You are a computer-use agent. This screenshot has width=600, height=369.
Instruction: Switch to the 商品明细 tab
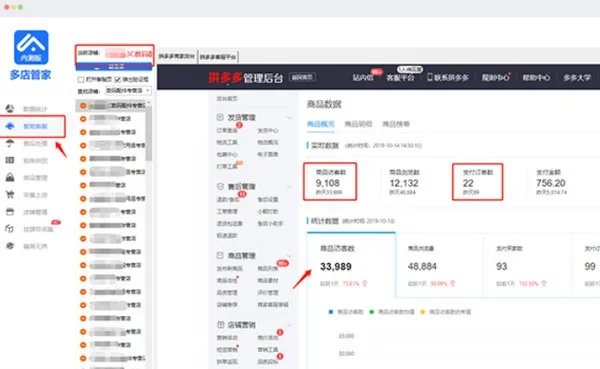click(358, 124)
